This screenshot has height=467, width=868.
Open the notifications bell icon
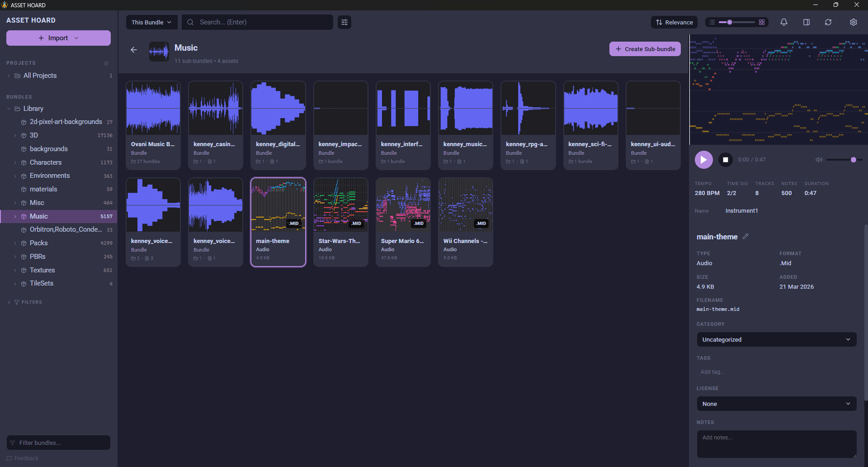(x=783, y=22)
